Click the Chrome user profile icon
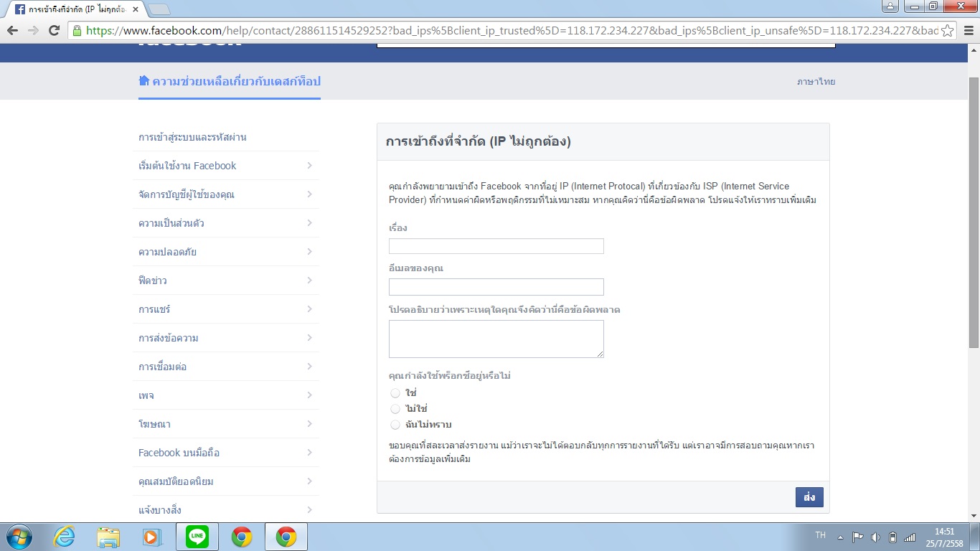The image size is (980, 551). pyautogui.click(x=890, y=6)
